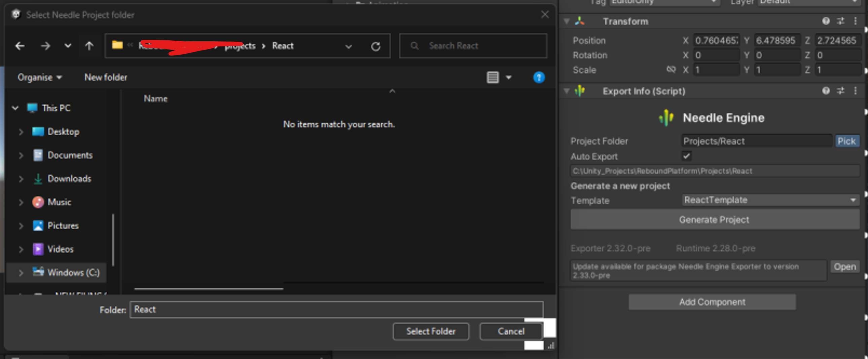Screen dimensions: 868x359
Task: Click the Generate Project button
Action: pyautogui.click(x=714, y=219)
